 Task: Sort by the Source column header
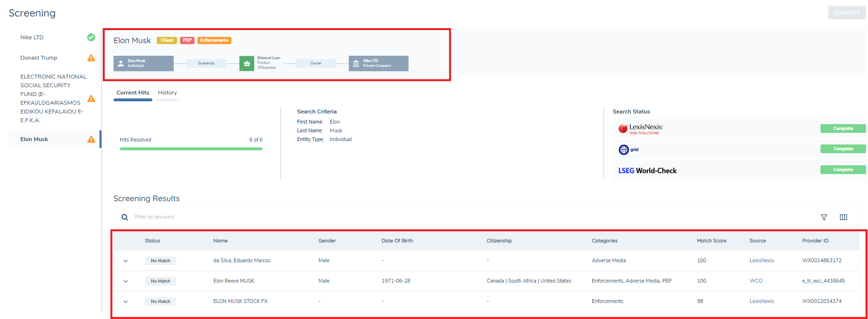758,241
